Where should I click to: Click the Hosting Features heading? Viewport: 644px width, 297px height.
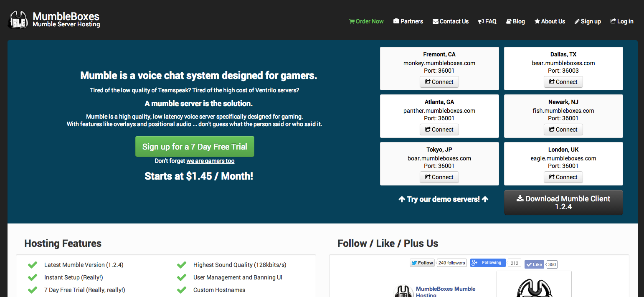tap(63, 244)
